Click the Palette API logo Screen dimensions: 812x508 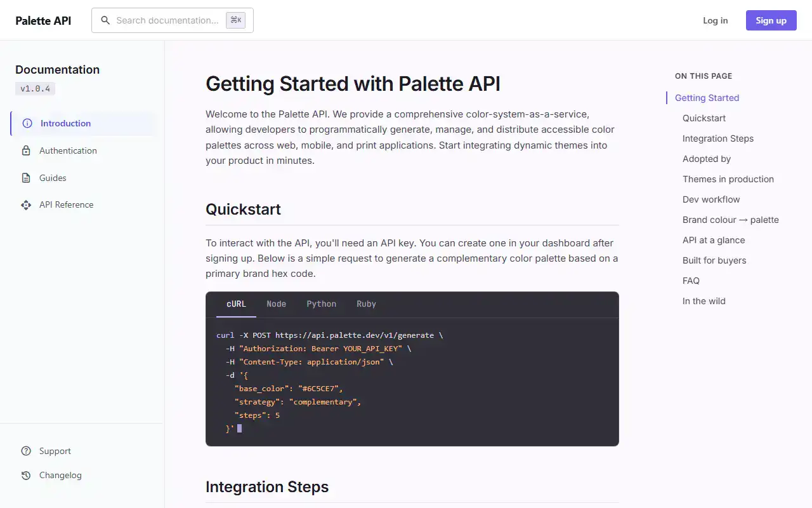point(43,20)
